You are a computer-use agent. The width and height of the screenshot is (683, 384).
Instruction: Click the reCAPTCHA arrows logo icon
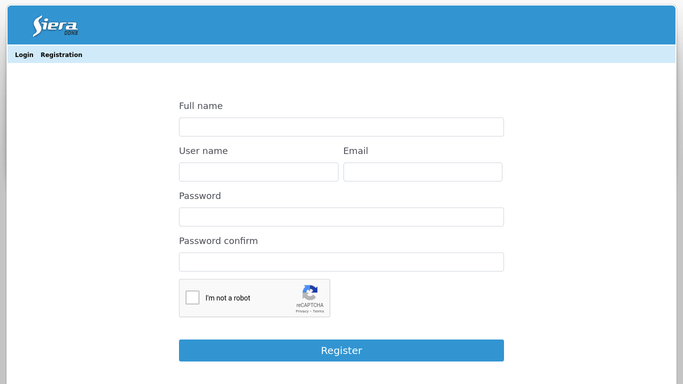[x=310, y=293]
